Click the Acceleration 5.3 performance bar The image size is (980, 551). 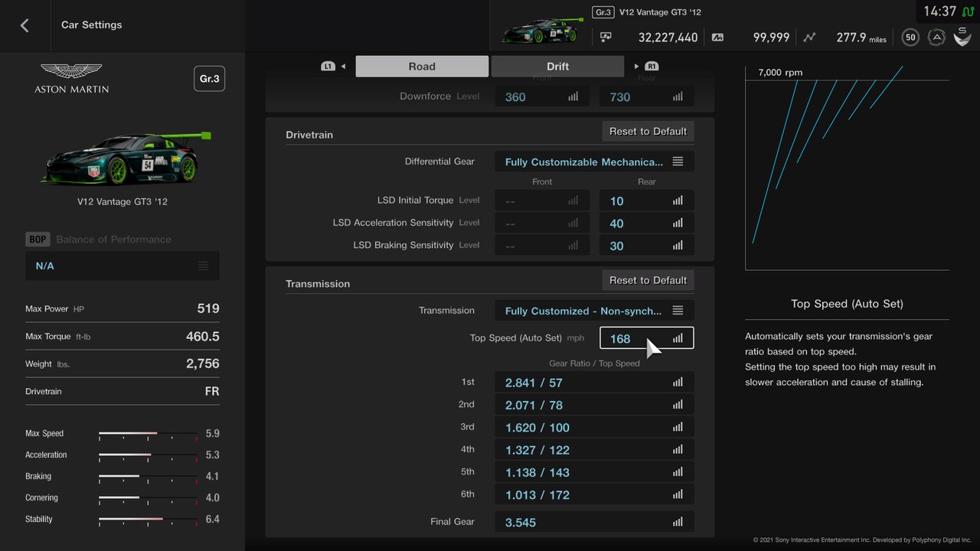click(x=148, y=455)
